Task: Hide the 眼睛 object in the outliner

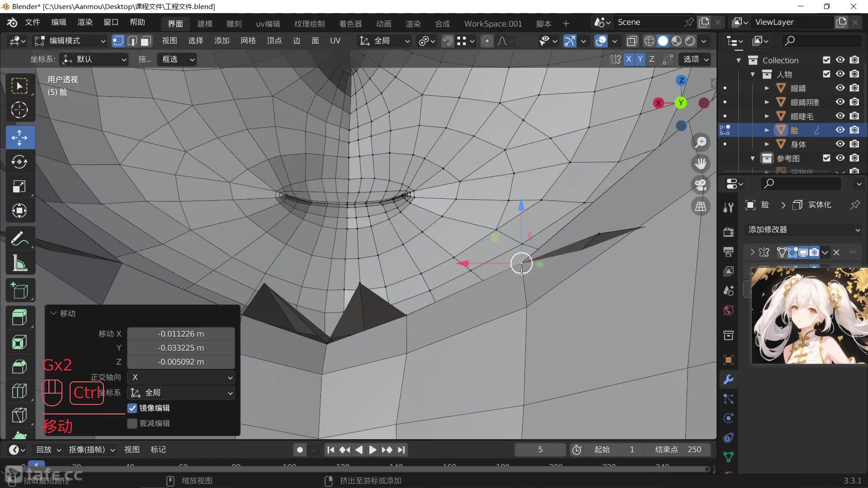Action: tap(840, 88)
